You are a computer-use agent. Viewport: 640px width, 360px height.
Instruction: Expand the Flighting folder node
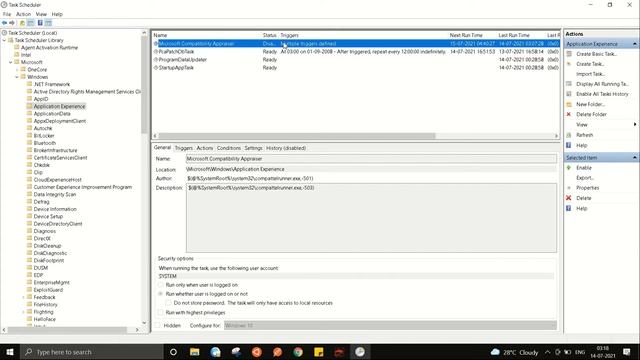pyautogui.click(x=23, y=312)
